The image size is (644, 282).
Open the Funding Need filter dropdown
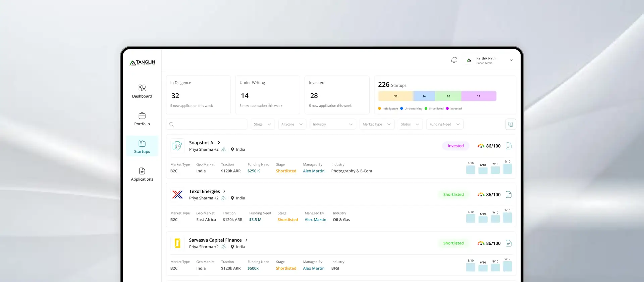pos(444,124)
